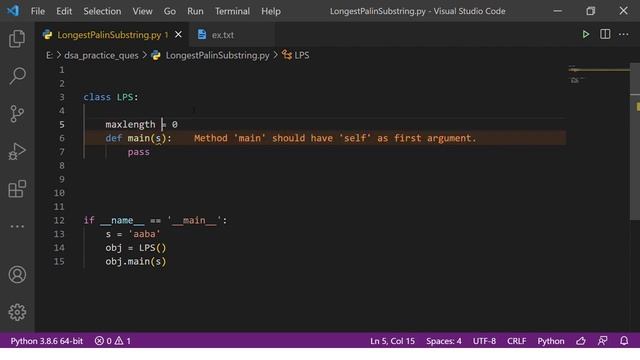Run Python file with the play button
The width and height of the screenshot is (640, 360).
point(586,34)
